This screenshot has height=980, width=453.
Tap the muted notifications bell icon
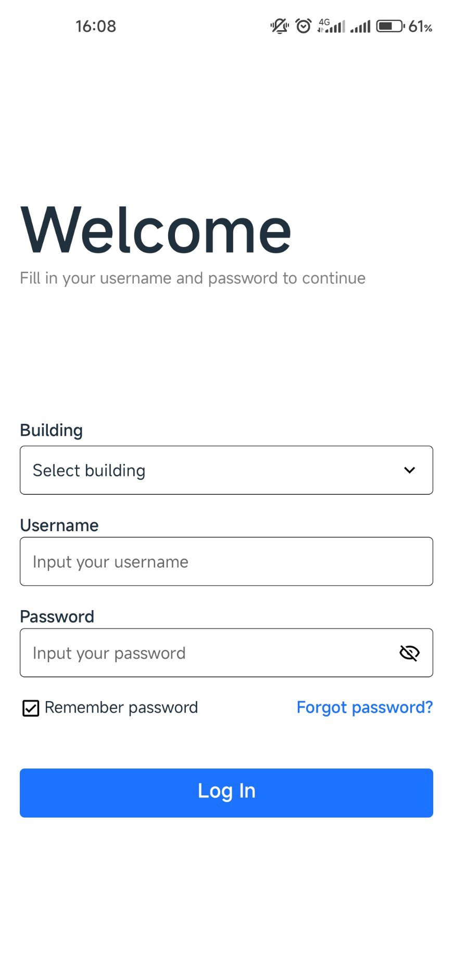coord(280,26)
